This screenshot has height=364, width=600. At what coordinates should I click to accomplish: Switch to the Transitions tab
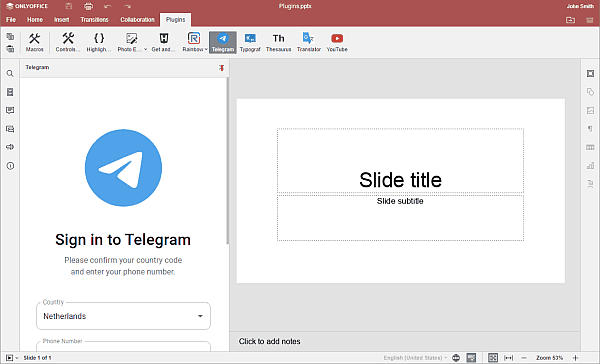coord(94,20)
